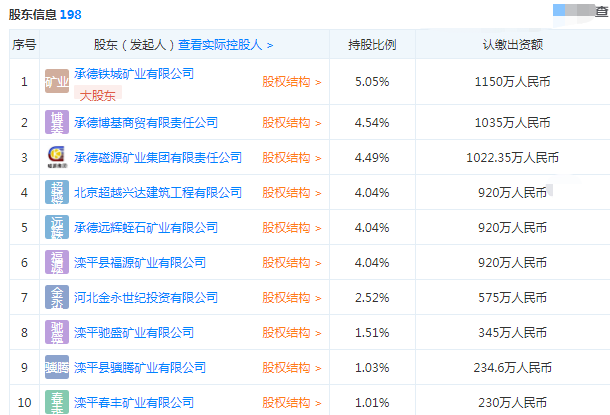The image size is (610, 415).
Task: Select the 234.6万人民币 amount cell
Action: (513, 368)
